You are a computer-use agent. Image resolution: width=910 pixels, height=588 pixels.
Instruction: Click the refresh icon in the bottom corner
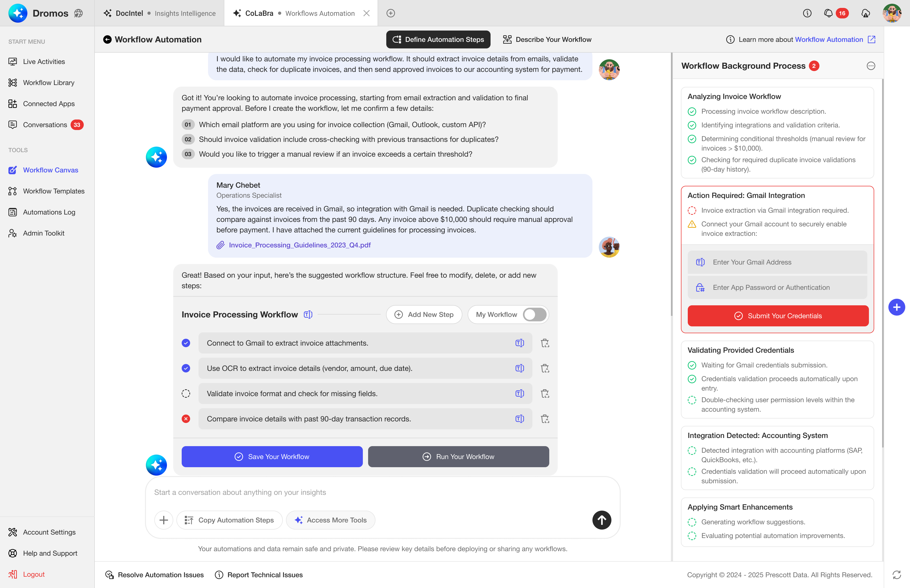coord(896,575)
